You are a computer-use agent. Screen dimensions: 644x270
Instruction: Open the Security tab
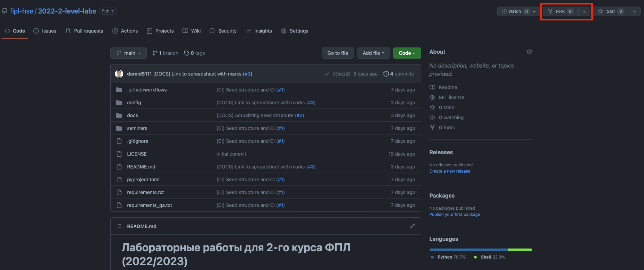[x=223, y=31]
